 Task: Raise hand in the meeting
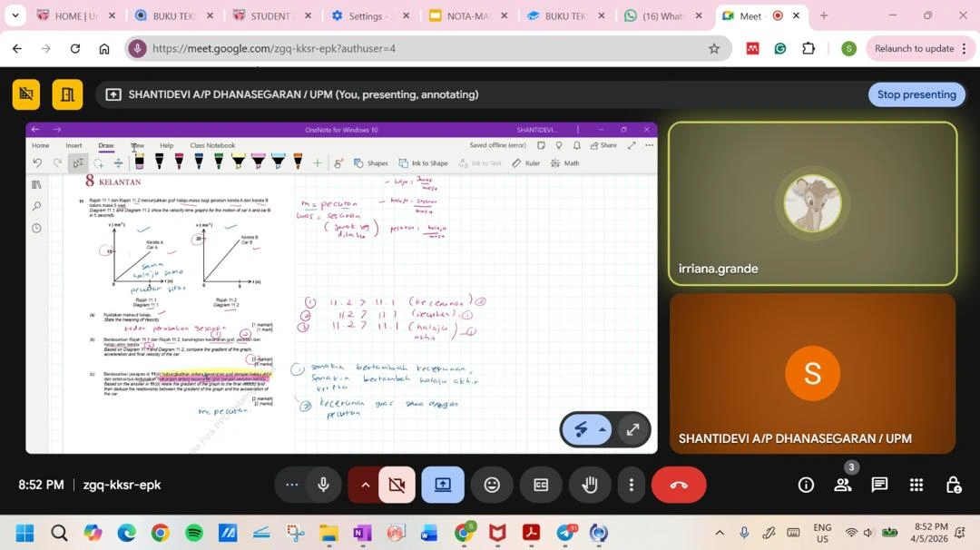click(x=590, y=485)
